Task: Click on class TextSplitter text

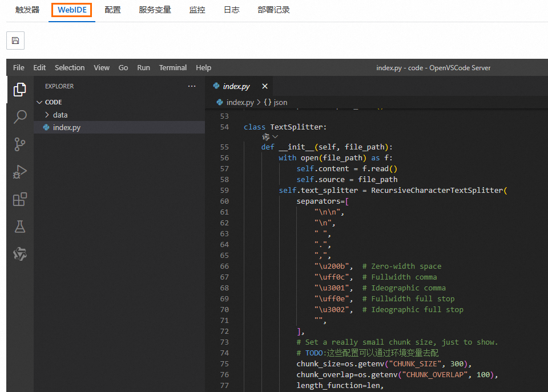Action: (x=285, y=127)
